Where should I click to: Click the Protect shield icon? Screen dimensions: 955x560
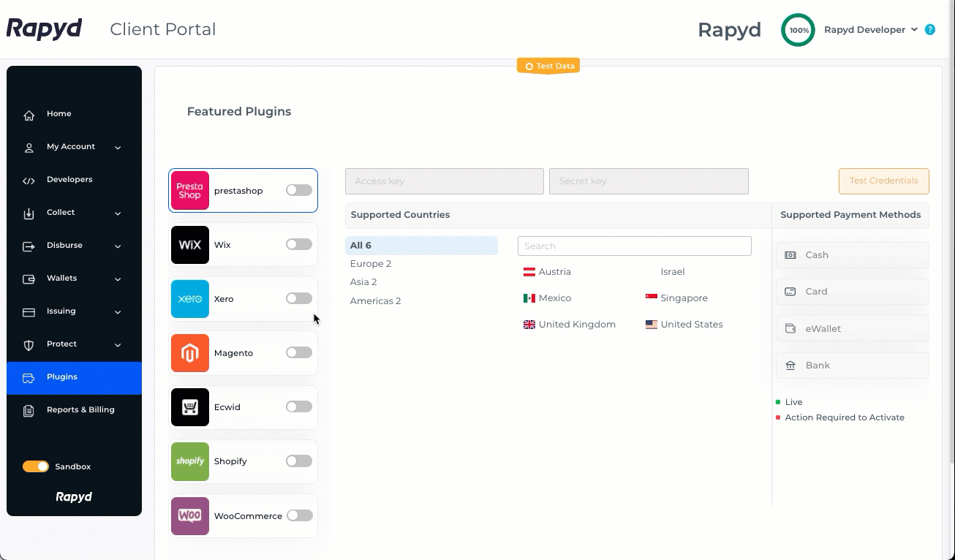pyautogui.click(x=29, y=345)
